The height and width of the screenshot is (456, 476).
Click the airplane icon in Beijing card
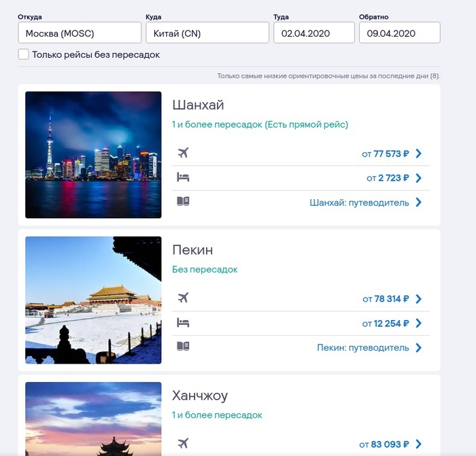coord(182,298)
